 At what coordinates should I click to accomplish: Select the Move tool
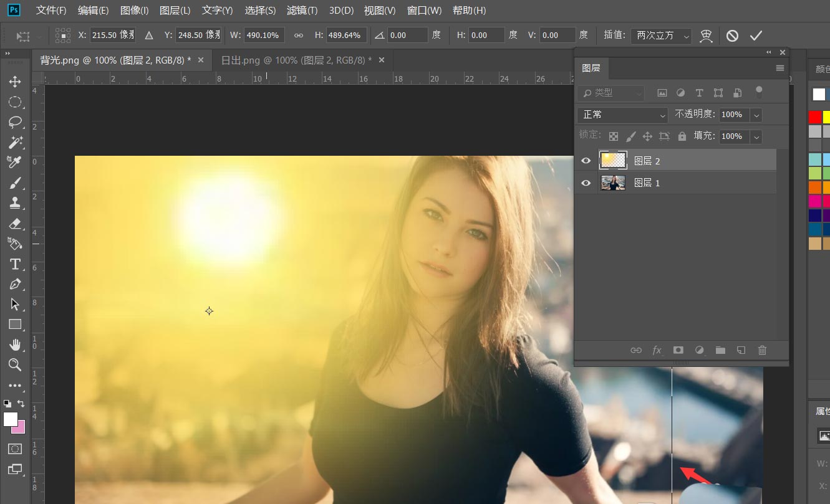pyautogui.click(x=15, y=82)
